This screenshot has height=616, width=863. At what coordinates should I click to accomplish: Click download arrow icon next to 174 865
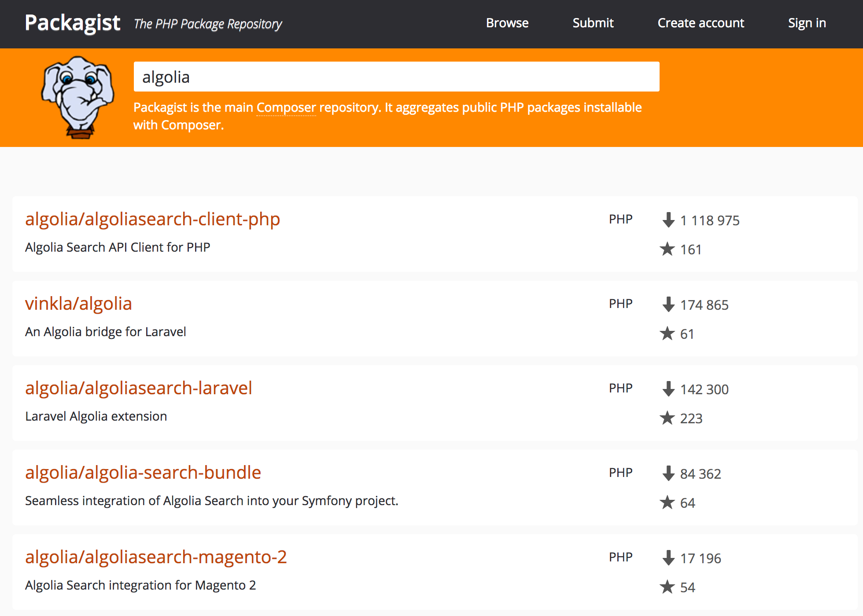668,304
